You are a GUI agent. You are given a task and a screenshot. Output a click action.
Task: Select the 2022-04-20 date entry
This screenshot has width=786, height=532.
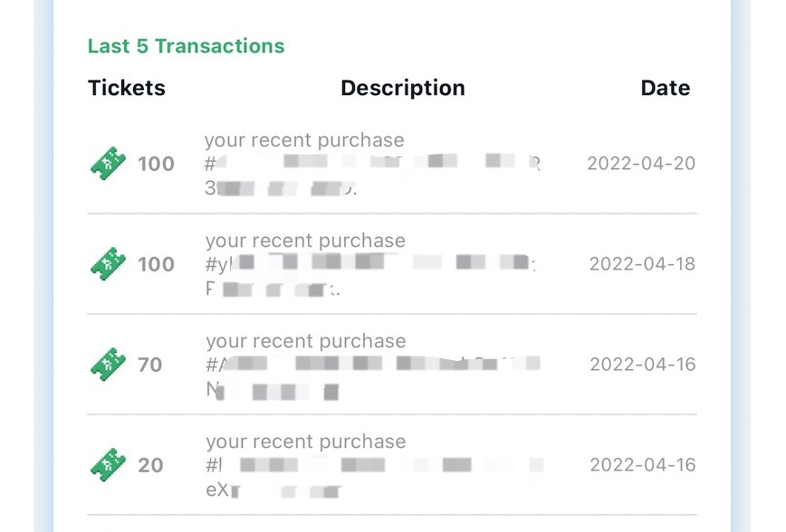[x=640, y=164]
